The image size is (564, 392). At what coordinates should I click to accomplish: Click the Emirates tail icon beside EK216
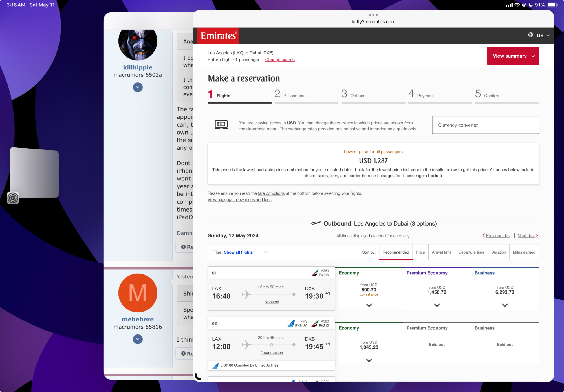pyautogui.click(x=314, y=273)
